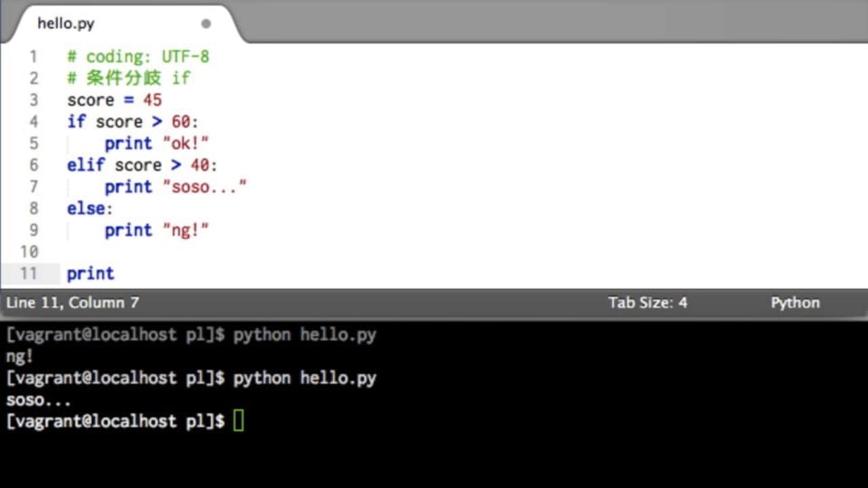The image size is (868, 488).
Task: Click line number 4 in the gutter
Action: click(x=33, y=122)
